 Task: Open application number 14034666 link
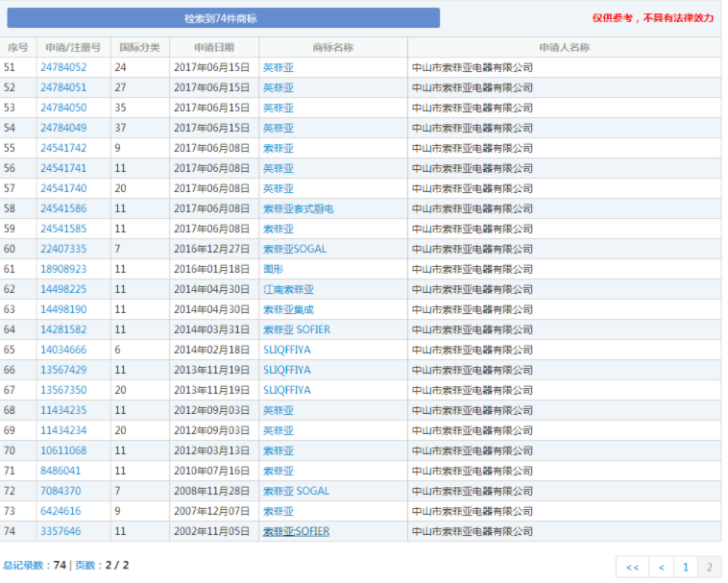(x=63, y=350)
